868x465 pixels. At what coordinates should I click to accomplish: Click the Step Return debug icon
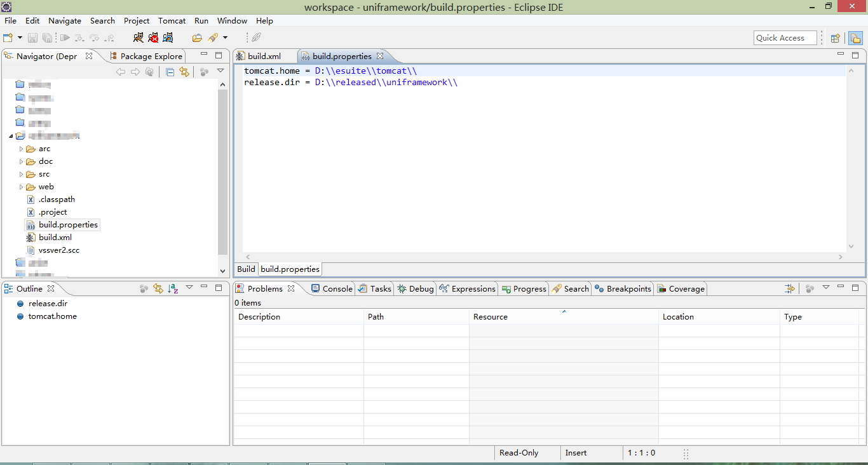tap(109, 38)
